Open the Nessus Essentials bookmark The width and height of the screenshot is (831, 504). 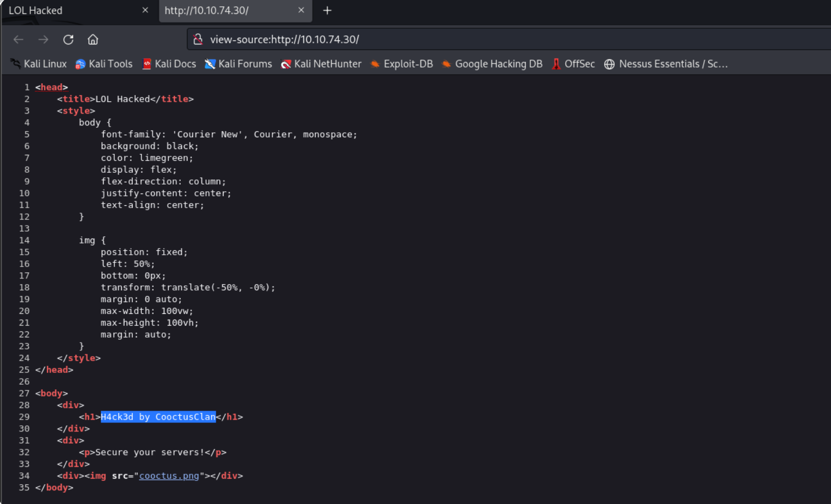click(666, 64)
